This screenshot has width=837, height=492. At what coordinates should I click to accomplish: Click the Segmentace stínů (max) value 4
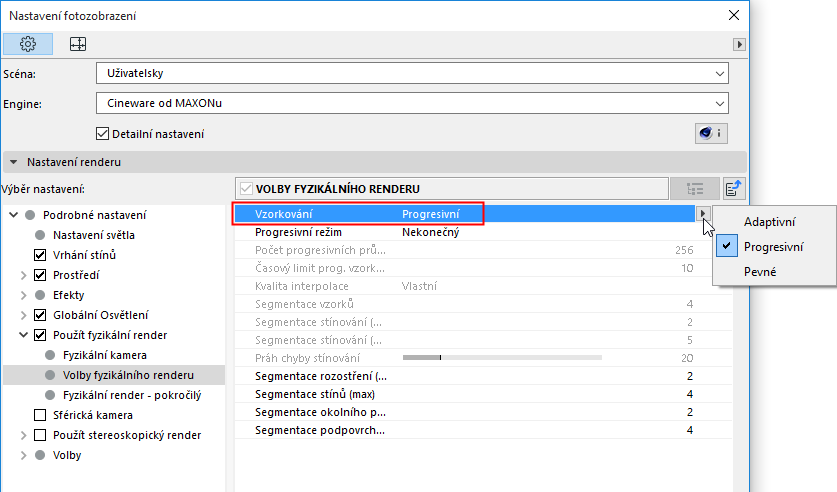[x=690, y=394]
